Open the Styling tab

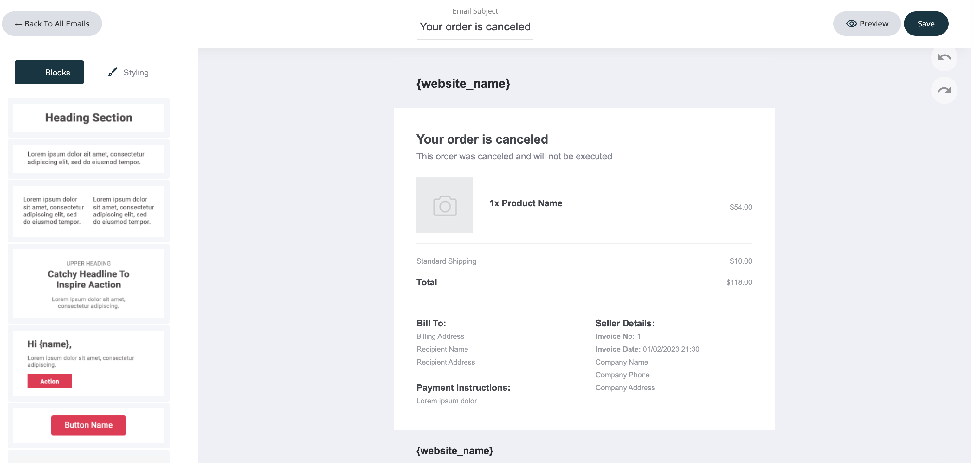(129, 72)
